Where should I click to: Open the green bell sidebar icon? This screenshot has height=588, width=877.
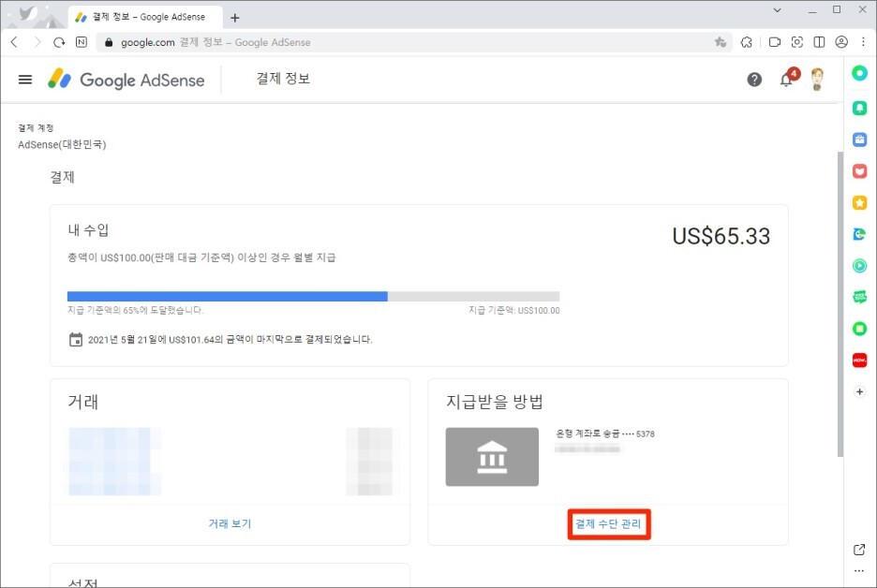point(859,108)
